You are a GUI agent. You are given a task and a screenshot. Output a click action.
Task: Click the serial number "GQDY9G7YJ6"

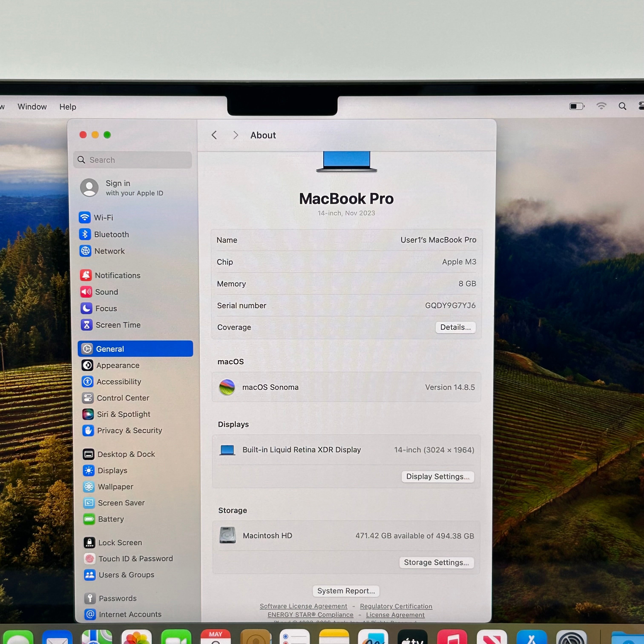450,305
